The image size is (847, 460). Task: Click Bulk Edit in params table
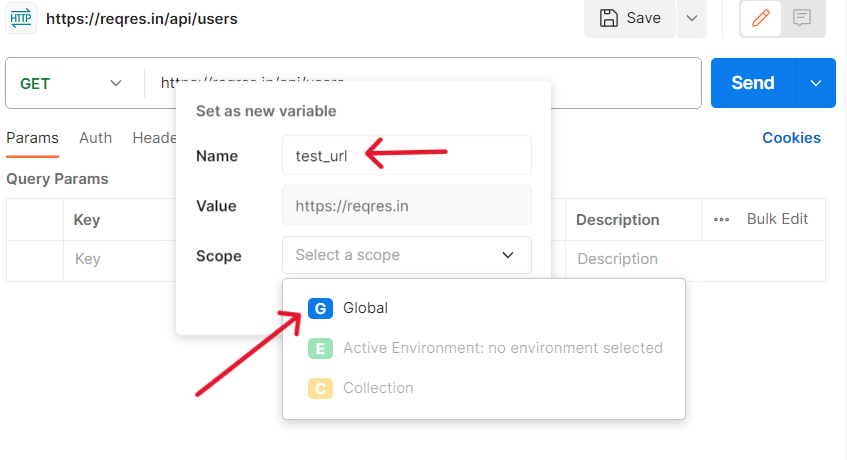click(x=777, y=219)
